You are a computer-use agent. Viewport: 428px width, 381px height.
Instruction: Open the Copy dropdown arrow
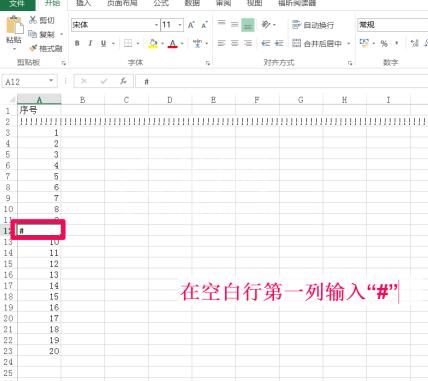61,34
